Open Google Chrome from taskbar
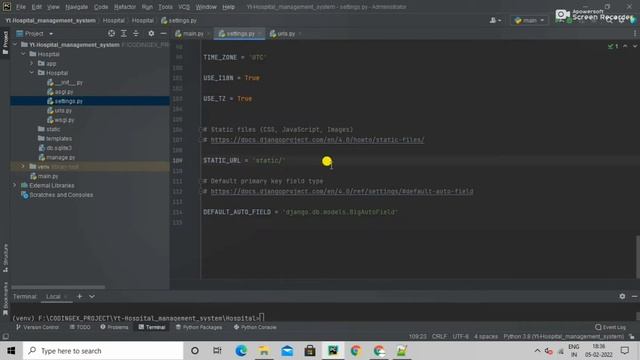 [x=356, y=351]
